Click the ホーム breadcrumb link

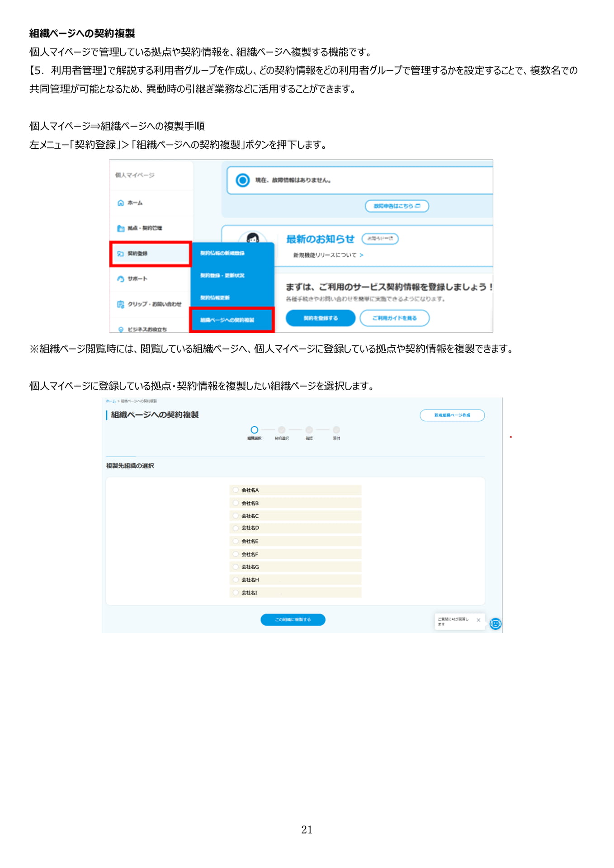tap(111, 401)
